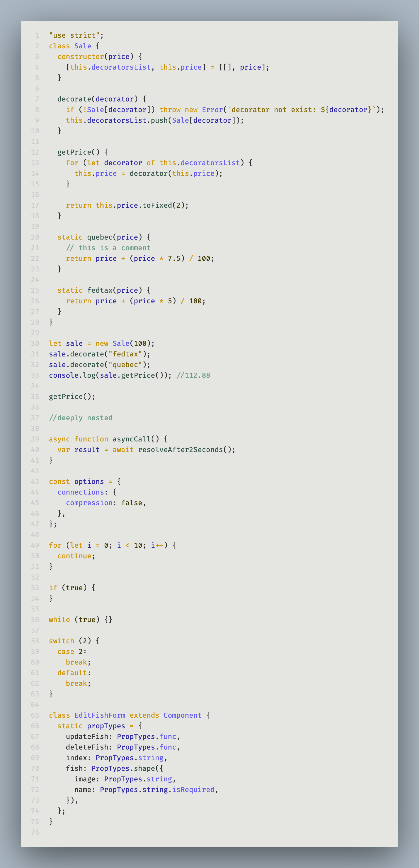
Task: Click the "quebec" string on line 32
Action: pyautogui.click(x=125, y=365)
